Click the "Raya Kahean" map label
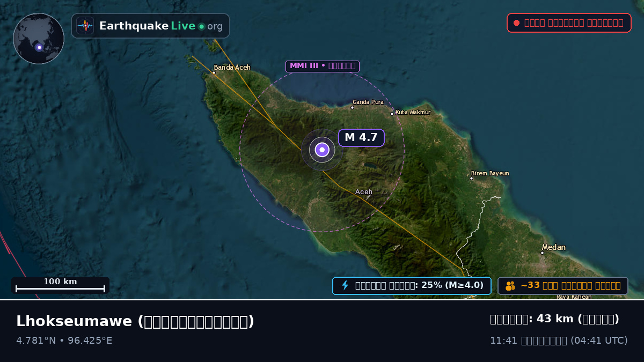644x362 pixels. pos(574,297)
